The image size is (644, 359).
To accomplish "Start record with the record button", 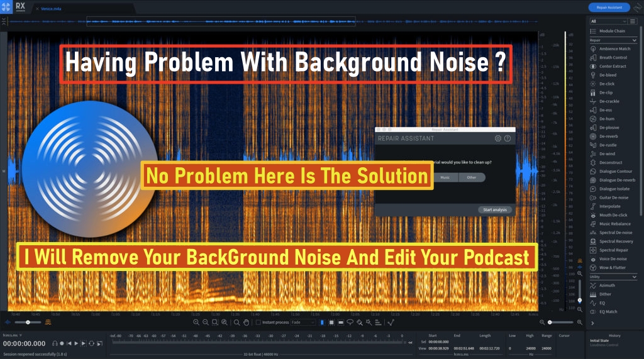I will (62, 343).
